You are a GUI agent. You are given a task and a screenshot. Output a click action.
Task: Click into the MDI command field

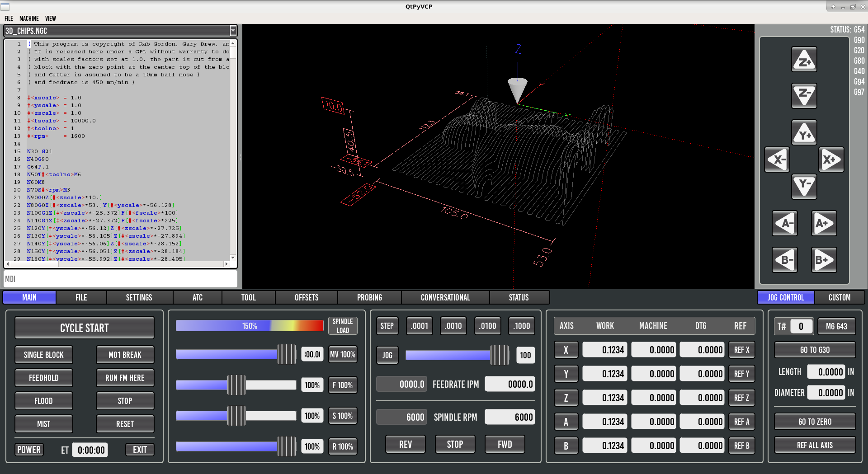pyautogui.click(x=120, y=279)
